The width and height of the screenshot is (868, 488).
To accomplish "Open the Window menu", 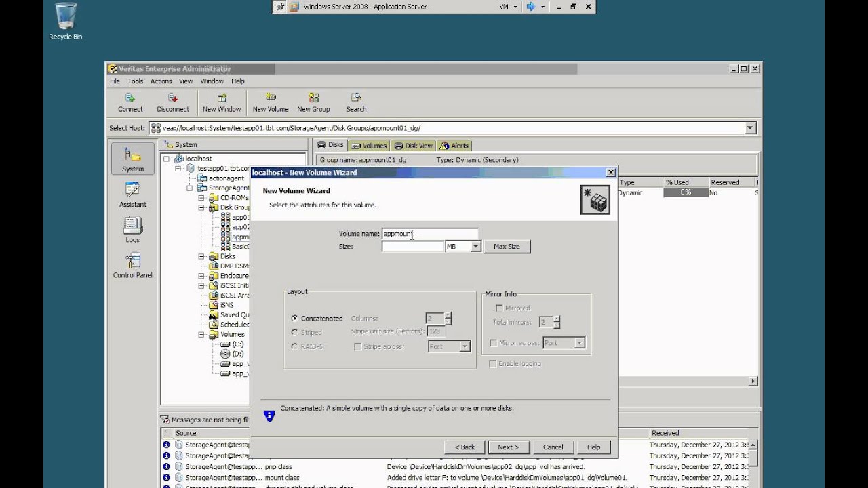I will click(x=212, y=81).
